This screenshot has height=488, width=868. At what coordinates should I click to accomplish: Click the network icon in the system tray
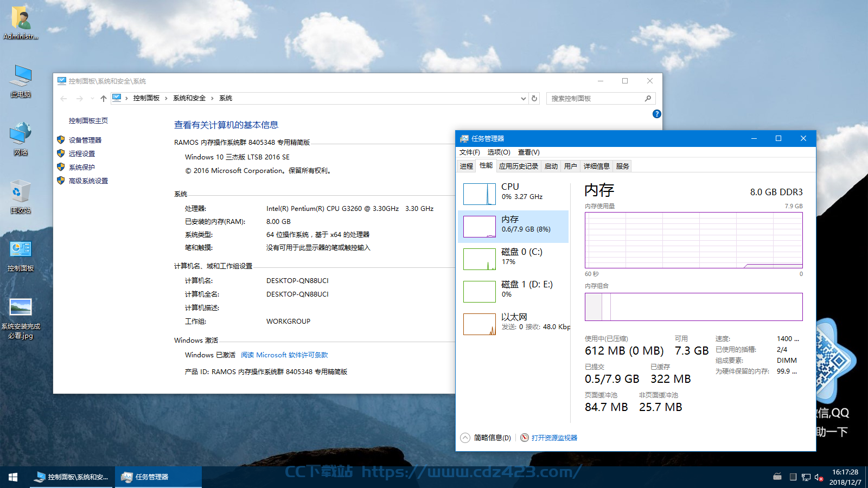pyautogui.click(x=806, y=477)
